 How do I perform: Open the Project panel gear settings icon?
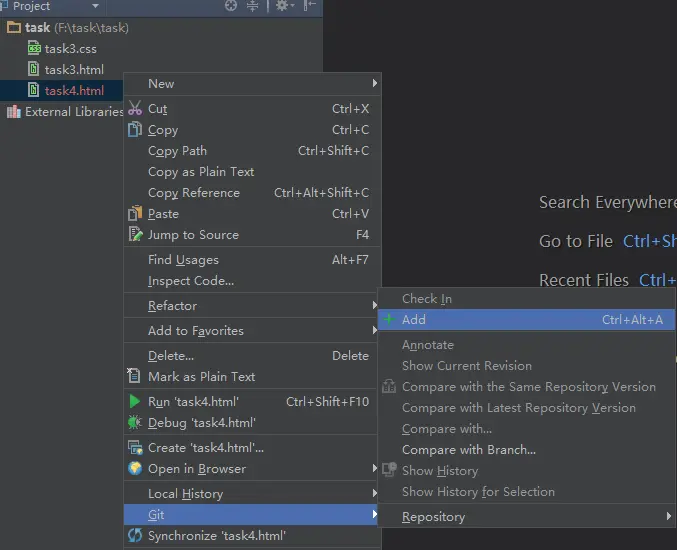point(284,6)
